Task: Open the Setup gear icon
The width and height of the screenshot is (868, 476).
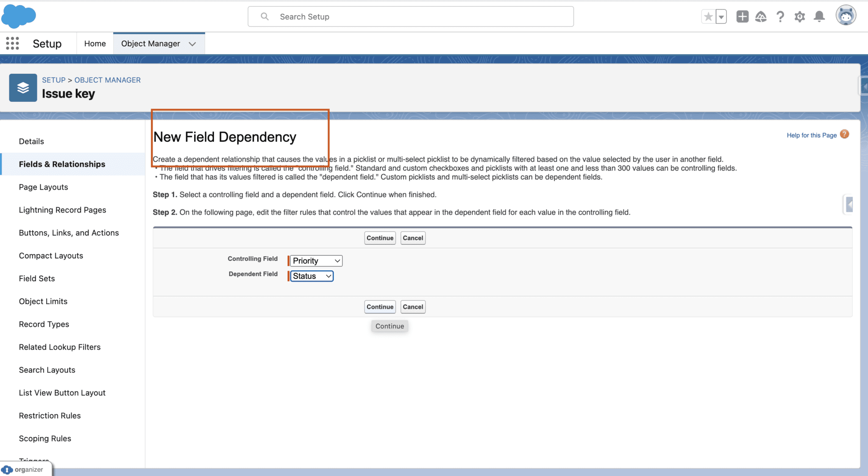Action: [800, 17]
